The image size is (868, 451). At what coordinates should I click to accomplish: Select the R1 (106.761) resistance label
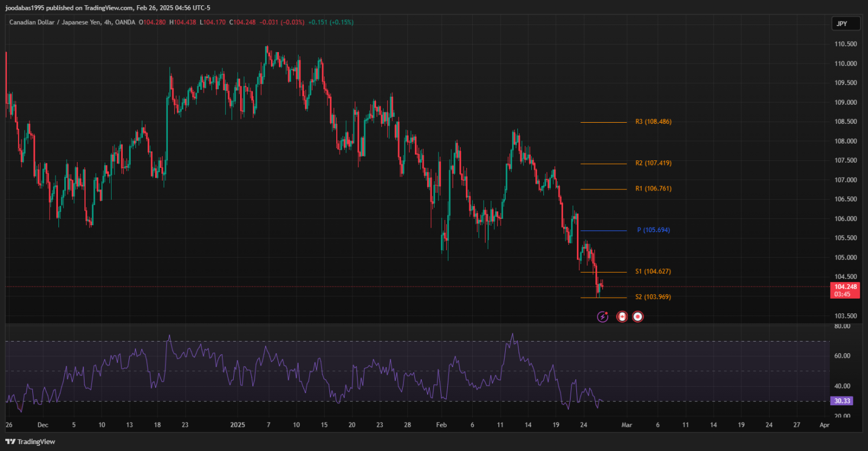point(653,189)
